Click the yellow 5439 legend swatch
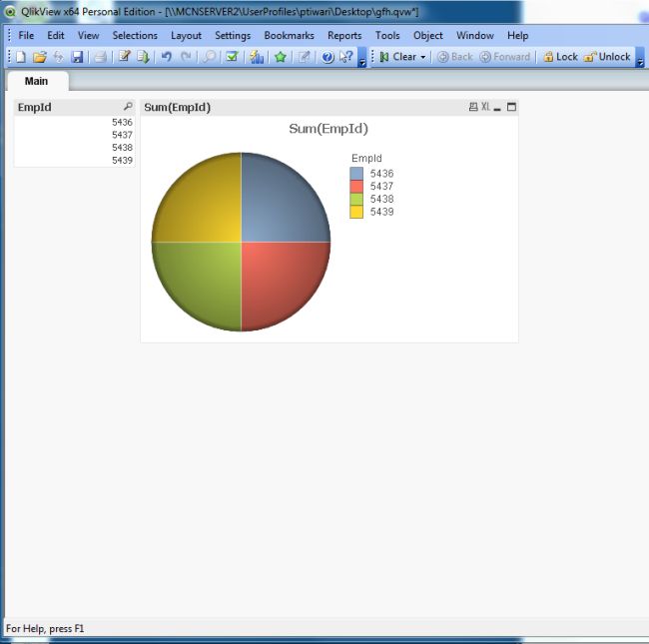The height and width of the screenshot is (644, 649). 356,212
